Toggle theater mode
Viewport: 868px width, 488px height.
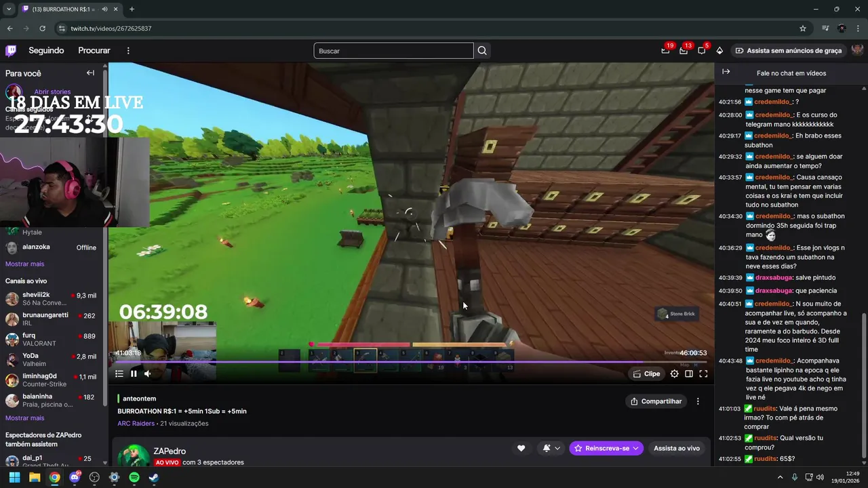[689, 373]
